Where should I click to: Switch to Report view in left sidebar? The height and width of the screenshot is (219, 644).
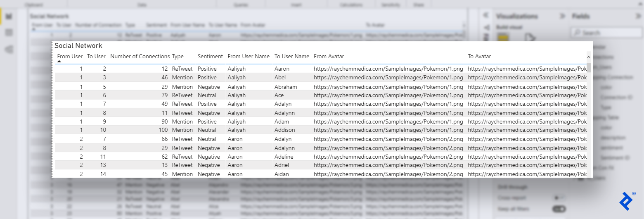coord(9,17)
